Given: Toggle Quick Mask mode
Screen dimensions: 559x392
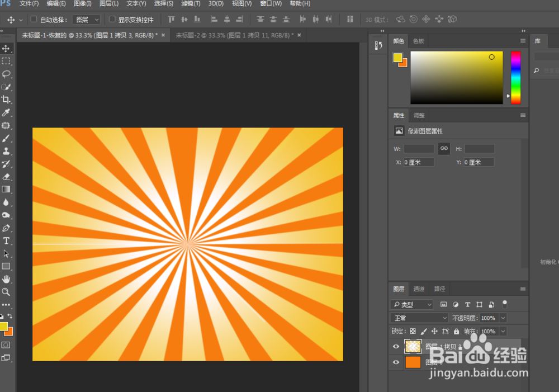Looking at the screenshot, I should point(6,345).
